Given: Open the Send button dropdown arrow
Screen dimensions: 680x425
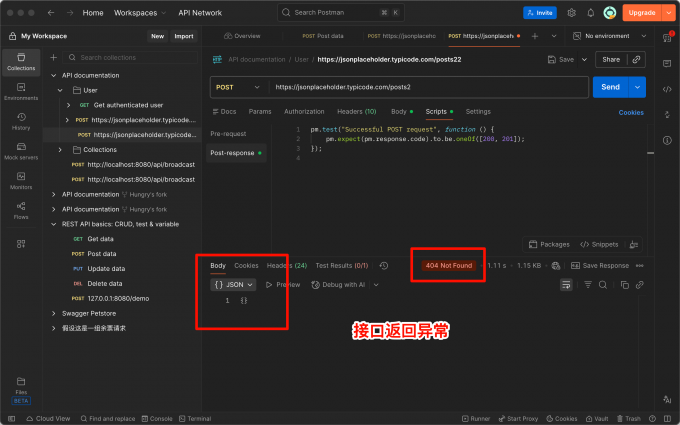Looking at the screenshot, I should 637,87.
